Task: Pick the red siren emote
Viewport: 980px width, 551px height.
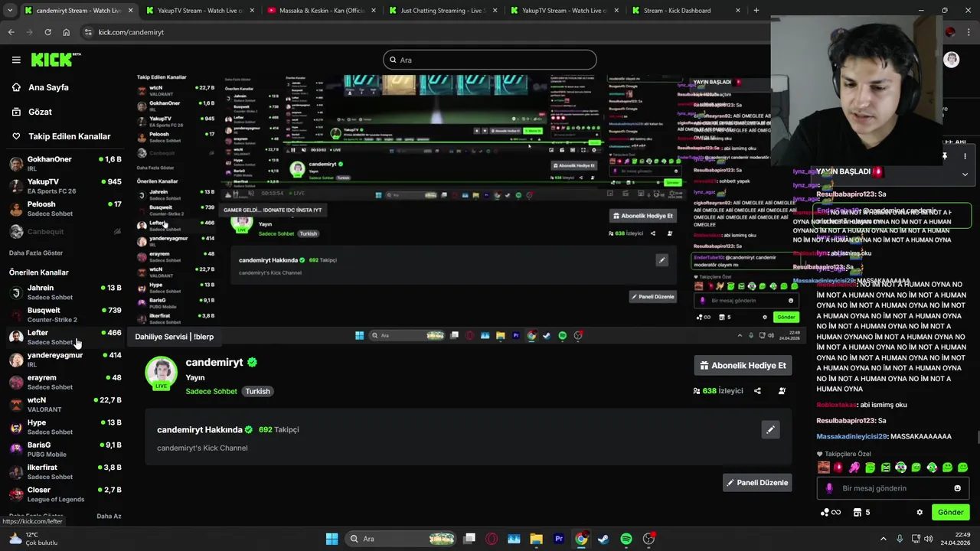Action: (838, 467)
